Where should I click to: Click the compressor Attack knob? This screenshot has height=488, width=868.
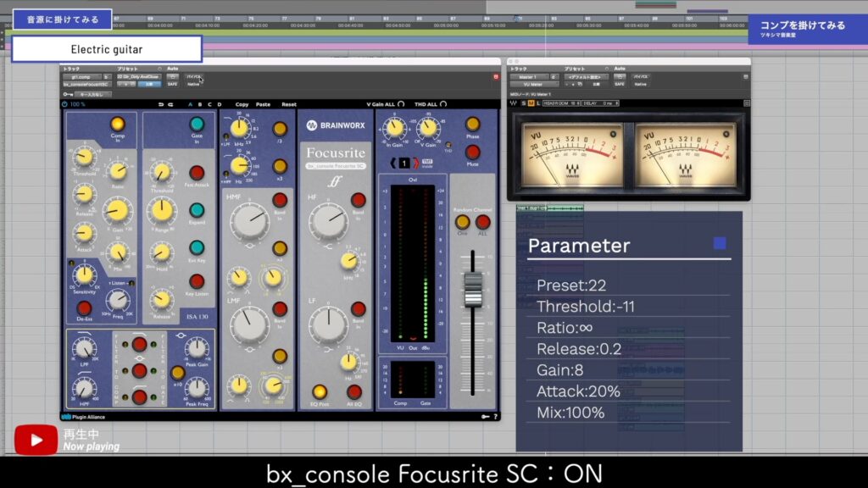pos(84,233)
